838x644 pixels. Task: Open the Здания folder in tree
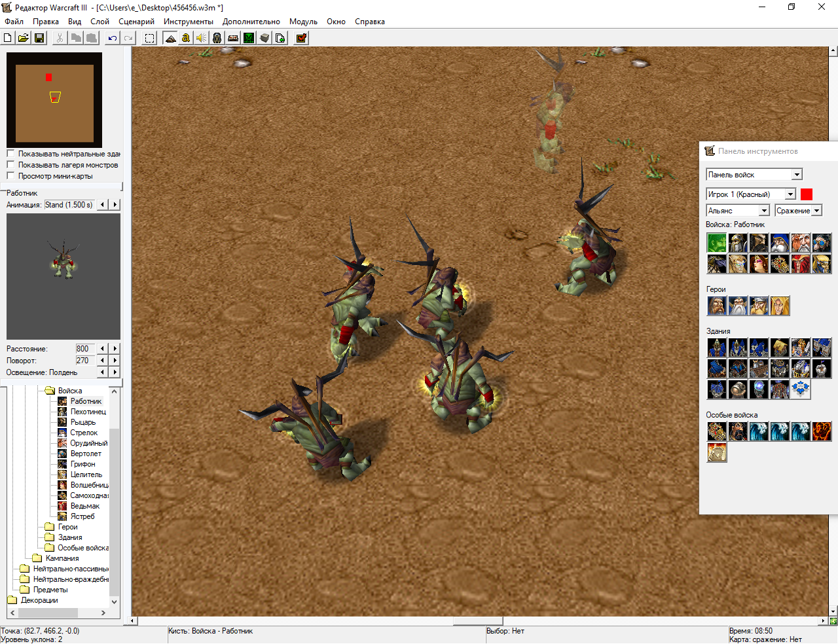point(70,537)
